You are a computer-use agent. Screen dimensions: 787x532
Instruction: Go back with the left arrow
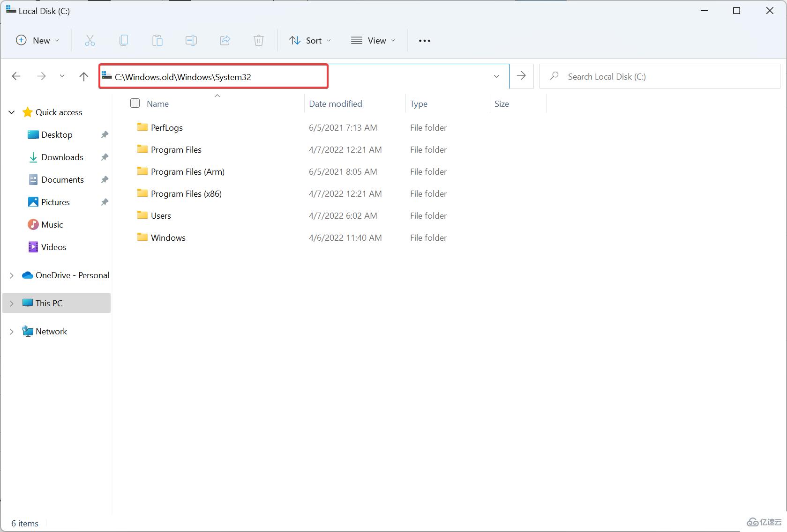[16, 76]
